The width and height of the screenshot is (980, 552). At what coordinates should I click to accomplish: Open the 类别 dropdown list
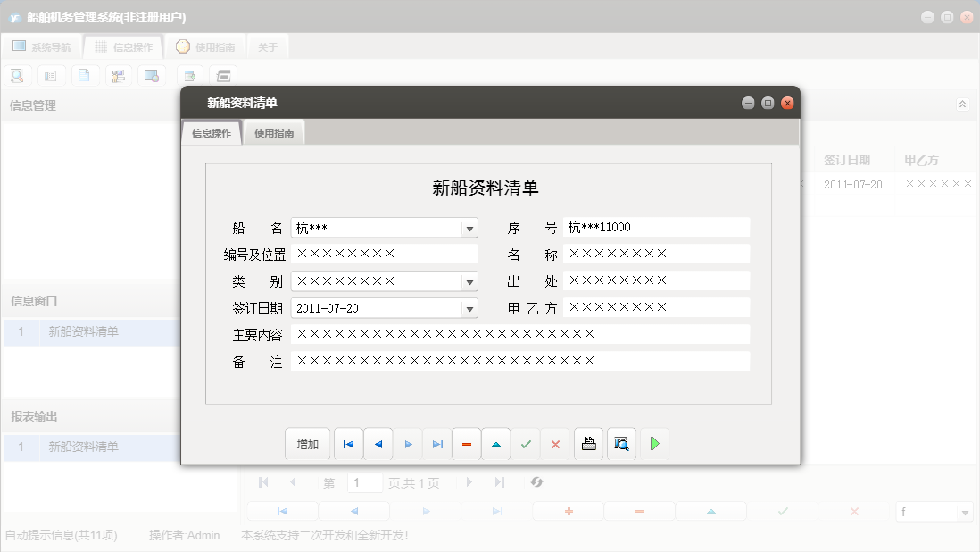(x=469, y=280)
